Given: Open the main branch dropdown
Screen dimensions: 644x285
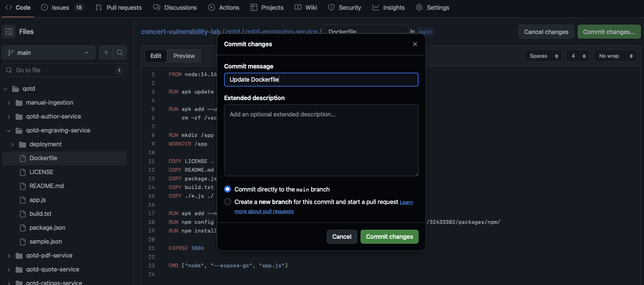Looking at the screenshot, I should [49, 52].
